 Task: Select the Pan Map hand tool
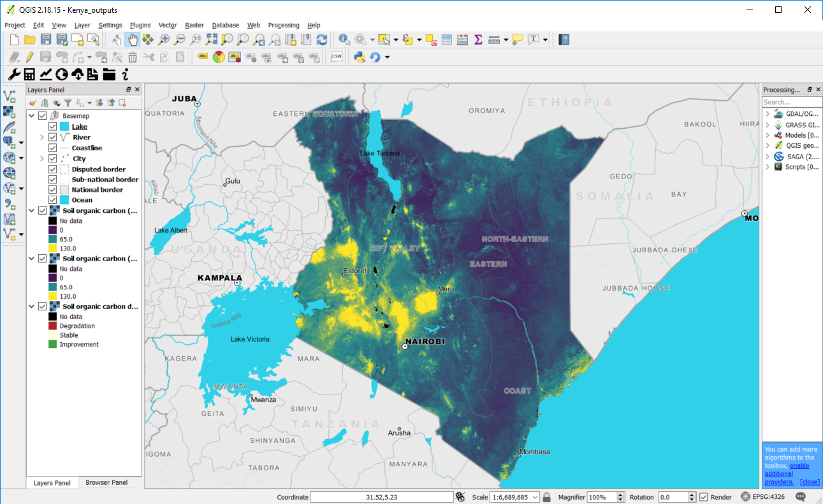click(133, 40)
